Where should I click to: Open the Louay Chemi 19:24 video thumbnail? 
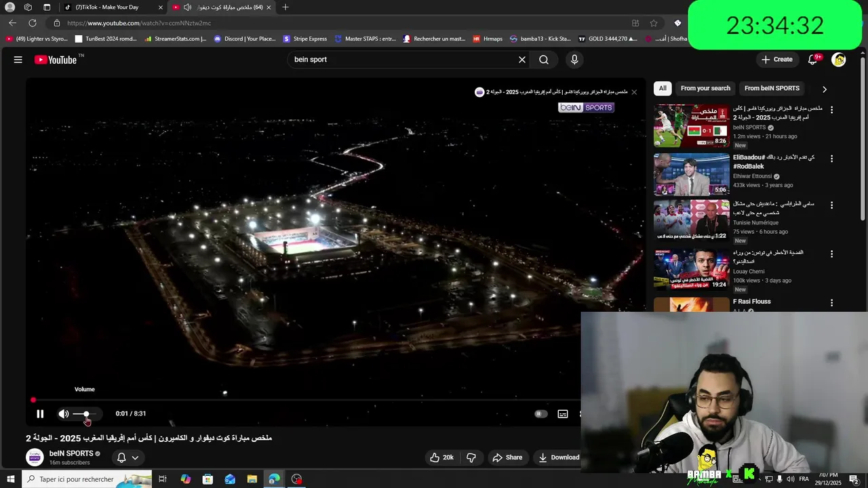coord(692,270)
